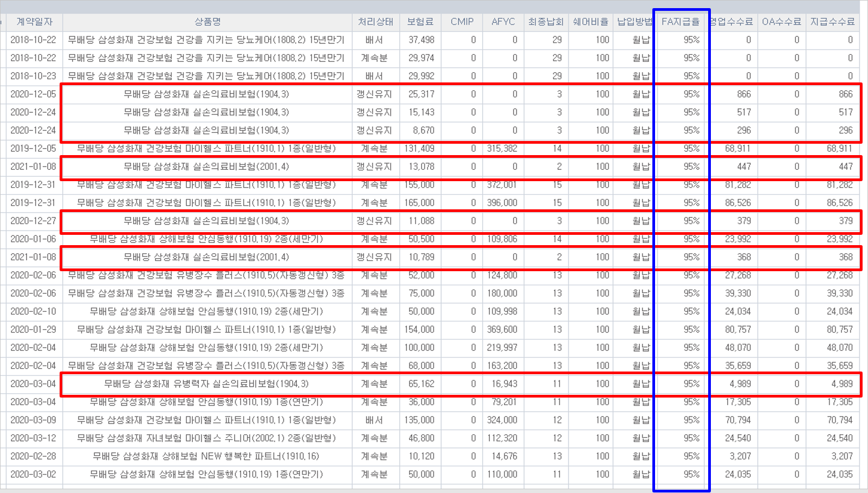868x493 pixels.
Task: Click the premium value 10,120
Action: 421,456
